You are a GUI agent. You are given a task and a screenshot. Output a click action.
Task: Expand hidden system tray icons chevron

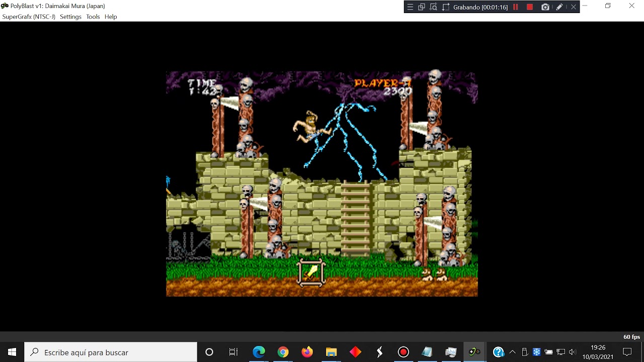click(x=512, y=352)
